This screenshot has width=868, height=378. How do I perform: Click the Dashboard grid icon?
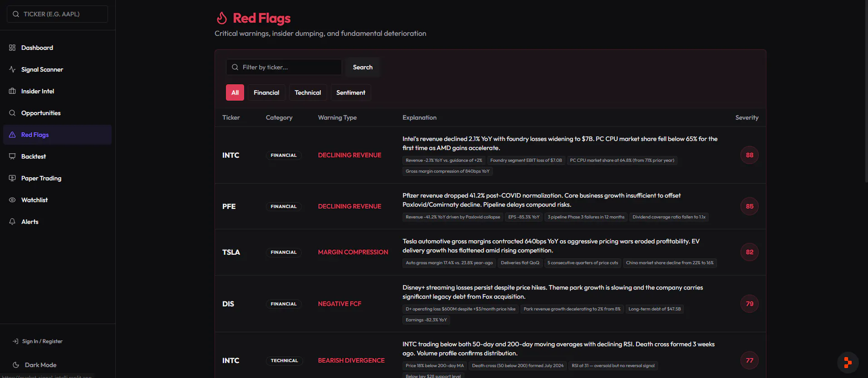(12, 48)
